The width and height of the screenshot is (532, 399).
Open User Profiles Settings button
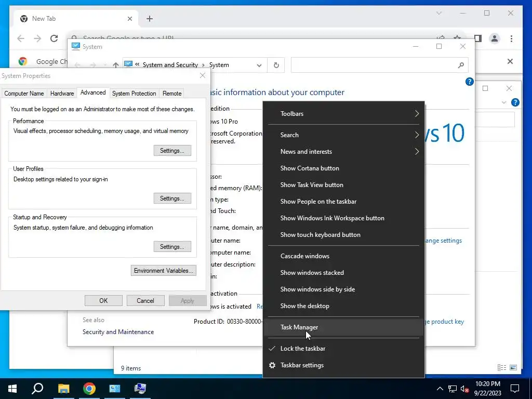[172, 198]
